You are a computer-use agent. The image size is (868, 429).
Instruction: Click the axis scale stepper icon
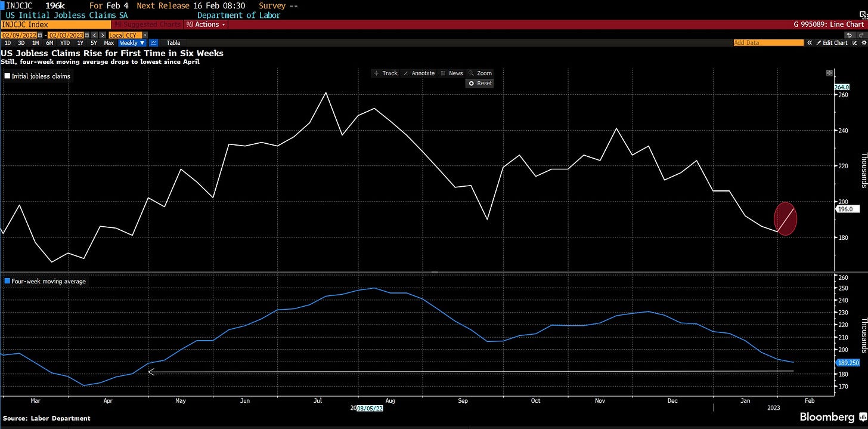pos(829,73)
